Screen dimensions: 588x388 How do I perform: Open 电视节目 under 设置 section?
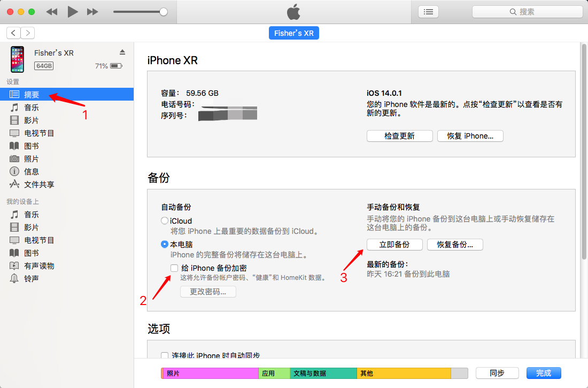67,133
